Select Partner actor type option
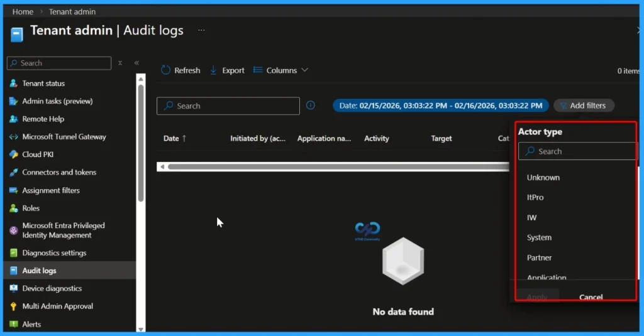 tap(539, 257)
